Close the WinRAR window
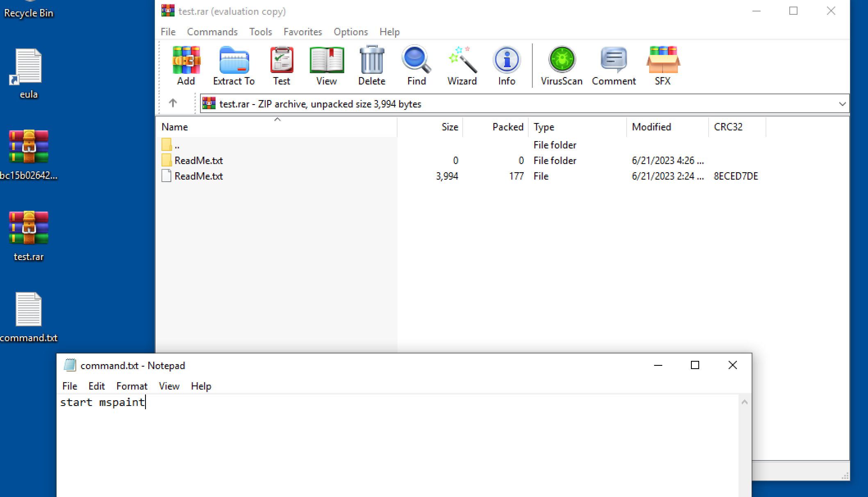The image size is (868, 497). [831, 11]
